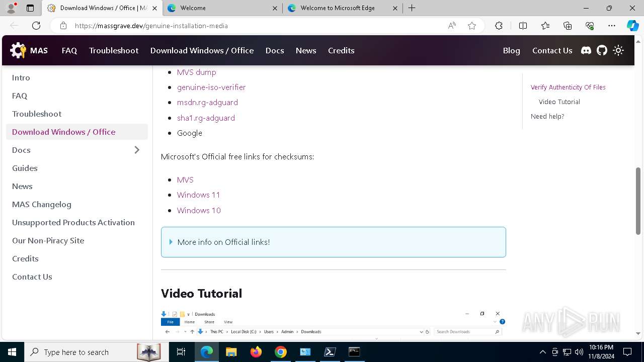Select MAS Changelog in sidebar
The image size is (644, 362).
[77, 204]
